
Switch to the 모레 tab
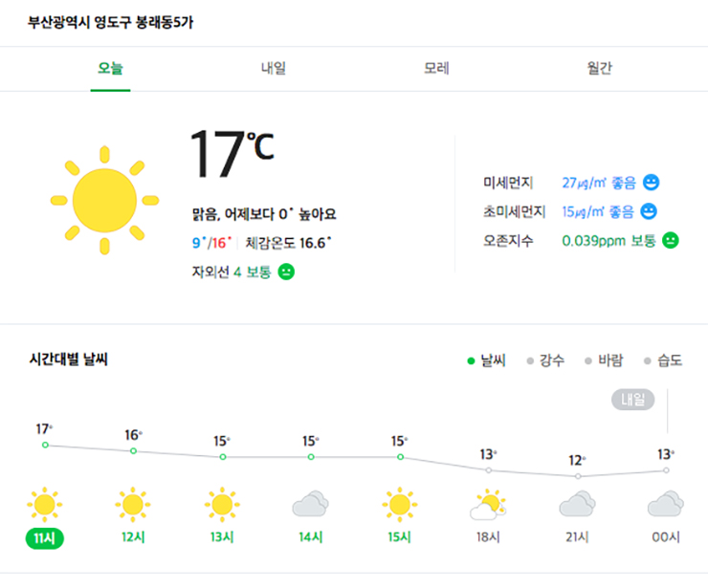(x=436, y=69)
